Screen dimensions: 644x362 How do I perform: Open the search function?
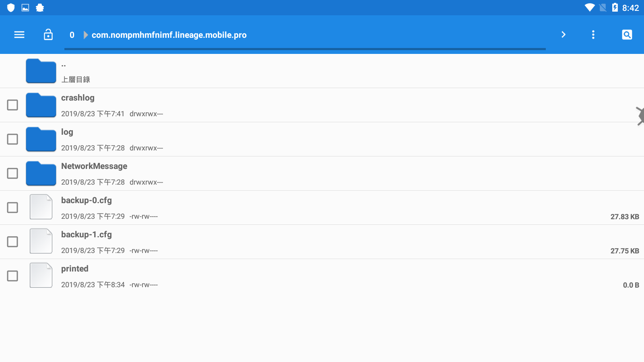point(627,35)
